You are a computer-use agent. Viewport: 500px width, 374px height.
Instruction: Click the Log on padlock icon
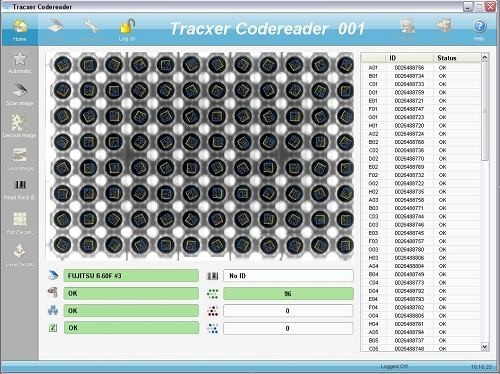point(127,26)
